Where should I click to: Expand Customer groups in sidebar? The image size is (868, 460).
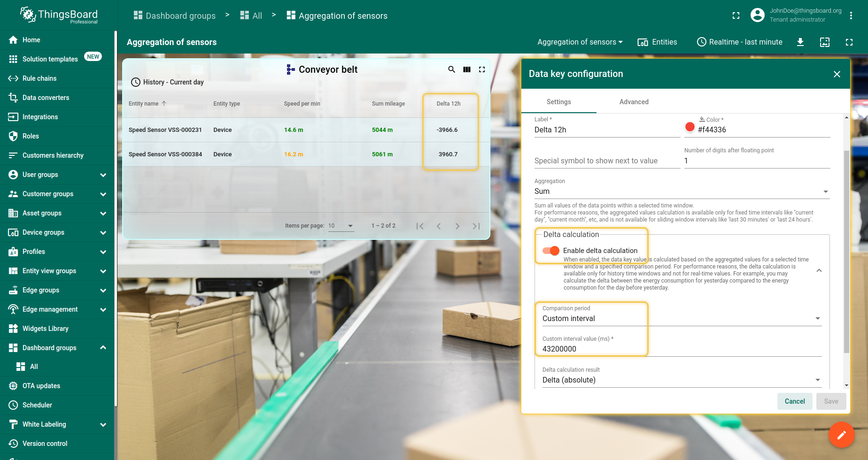point(103,194)
